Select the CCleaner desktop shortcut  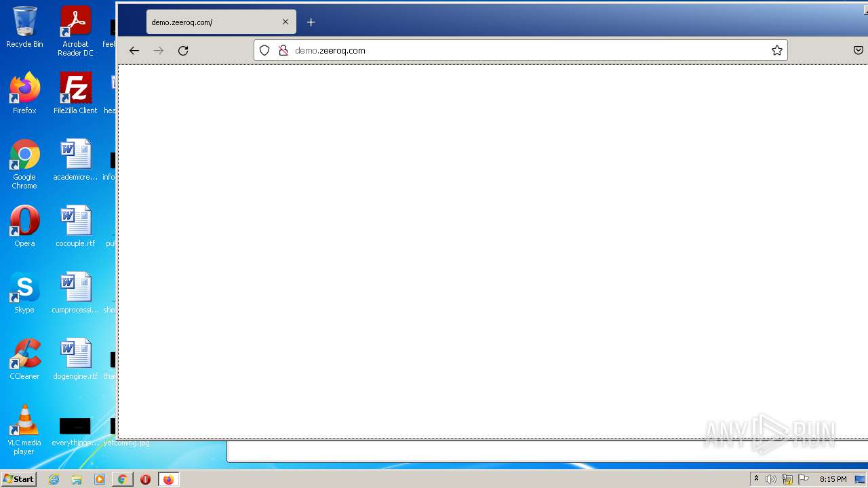24,359
